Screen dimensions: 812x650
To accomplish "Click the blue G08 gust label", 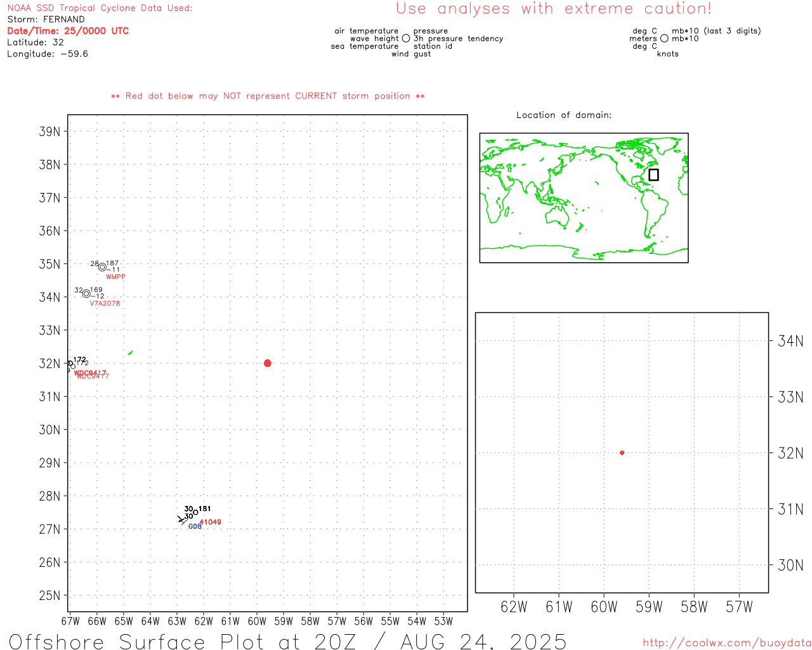I will pos(195,527).
